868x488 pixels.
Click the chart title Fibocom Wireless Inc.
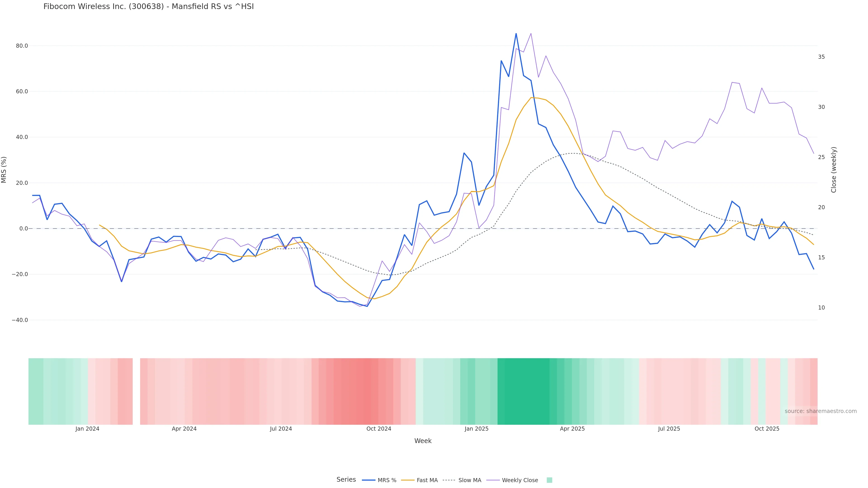point(148,6)
